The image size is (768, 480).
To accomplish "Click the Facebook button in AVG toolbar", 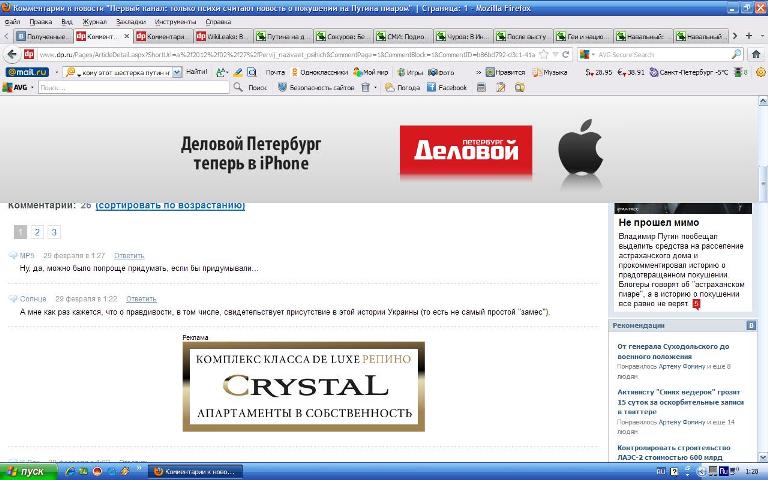I will point(447,87).
